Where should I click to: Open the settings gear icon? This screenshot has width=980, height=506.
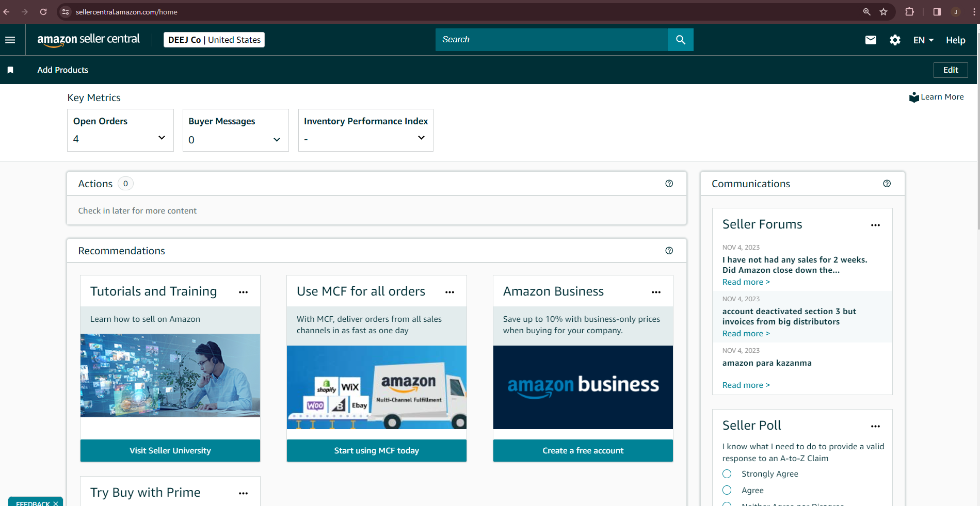coord(895,40)
